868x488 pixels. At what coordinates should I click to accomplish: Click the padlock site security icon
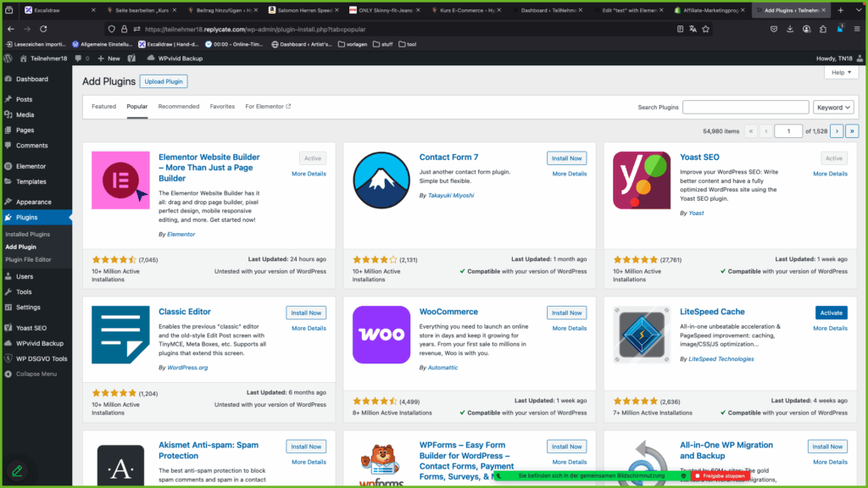click(124, 30)
